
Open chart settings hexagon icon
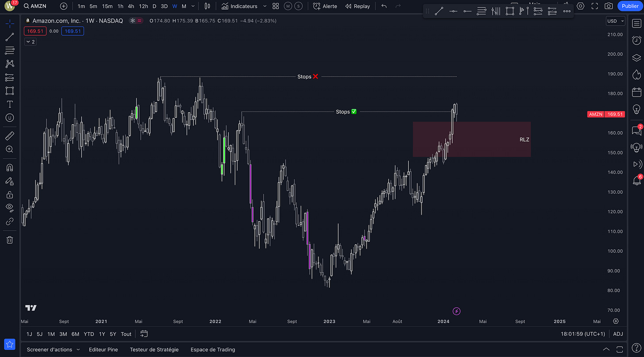[x=581, y=6]
